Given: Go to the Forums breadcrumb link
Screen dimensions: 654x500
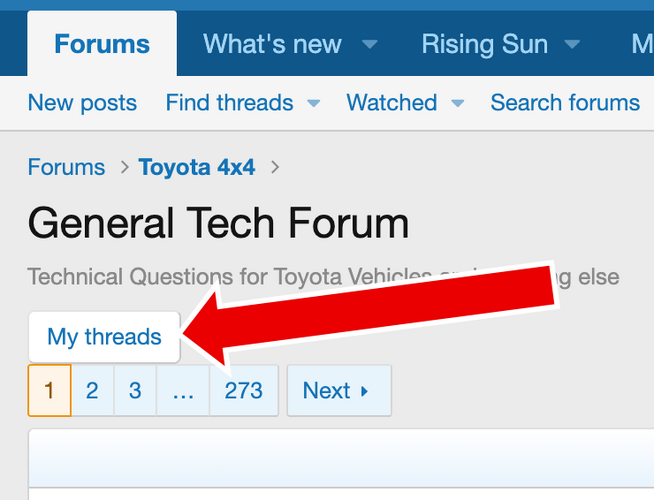Looking at the screenshot, I should click(x=66, y=167).
